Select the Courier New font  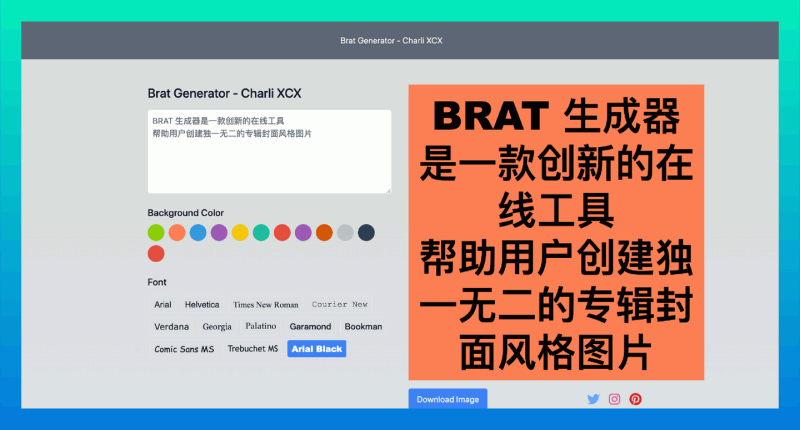tap(339, 305)
